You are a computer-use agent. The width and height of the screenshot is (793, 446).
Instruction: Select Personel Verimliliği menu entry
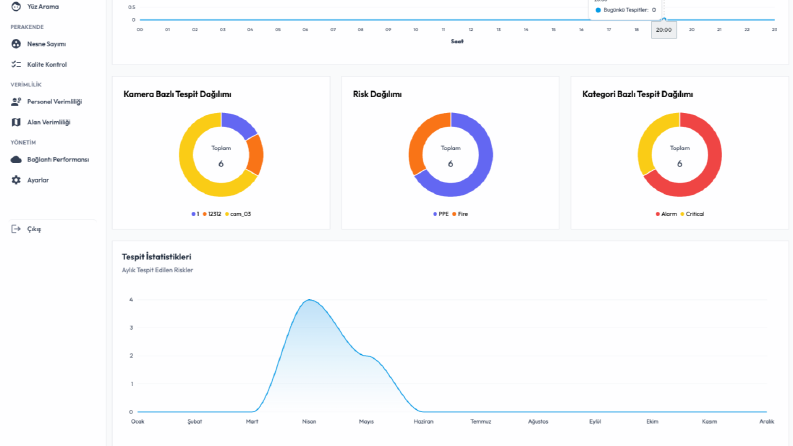pos(55,102)
